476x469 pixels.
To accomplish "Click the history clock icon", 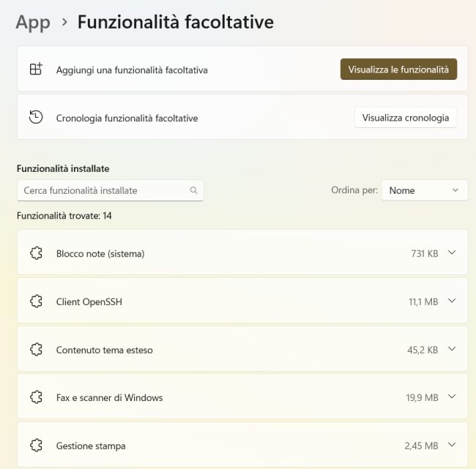I will pyautogui.click(x=36, y=117).
